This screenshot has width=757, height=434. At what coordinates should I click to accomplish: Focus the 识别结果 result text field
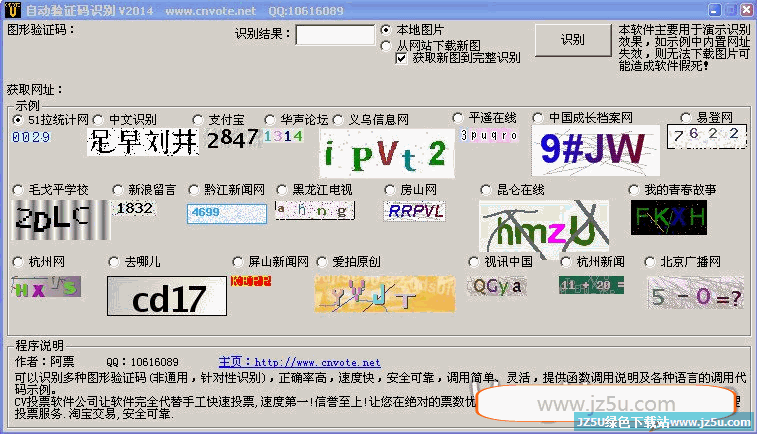click(335, 35)
